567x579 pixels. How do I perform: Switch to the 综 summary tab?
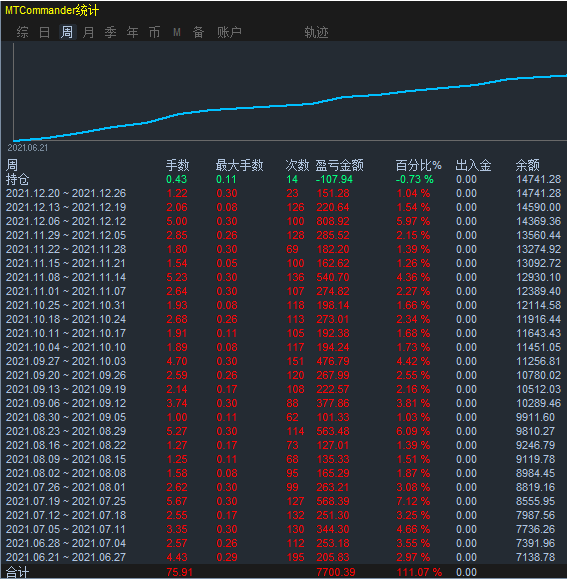[x=22, y=32]
